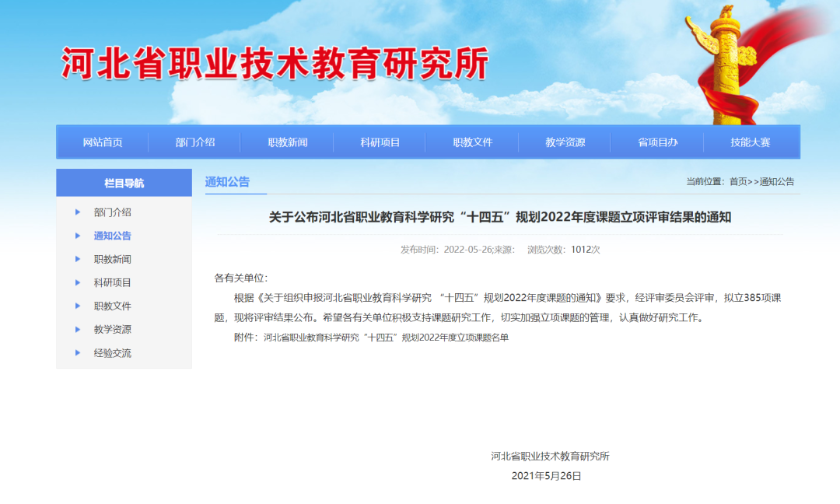Open 技能大赛 in the top navigation bar
Image resolution: width=840 pixels, height=504 pixels.
750,142
